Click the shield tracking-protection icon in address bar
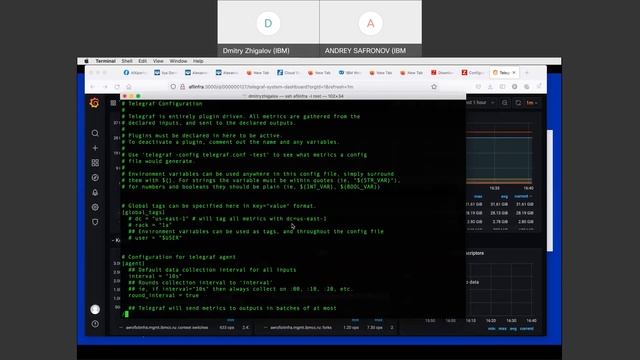The image size is (640, 360). (x=173, y=87)
